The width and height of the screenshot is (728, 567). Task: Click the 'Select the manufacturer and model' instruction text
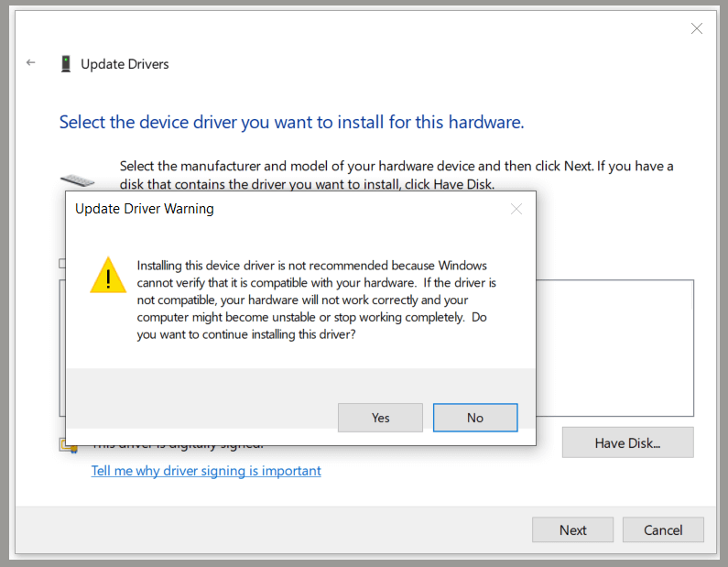(397, 175)
